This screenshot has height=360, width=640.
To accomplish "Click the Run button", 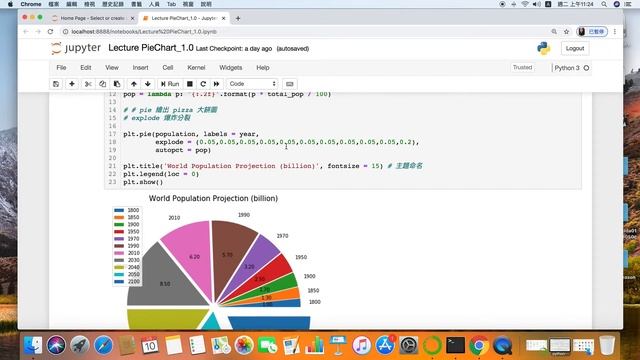I will (170, 84).
